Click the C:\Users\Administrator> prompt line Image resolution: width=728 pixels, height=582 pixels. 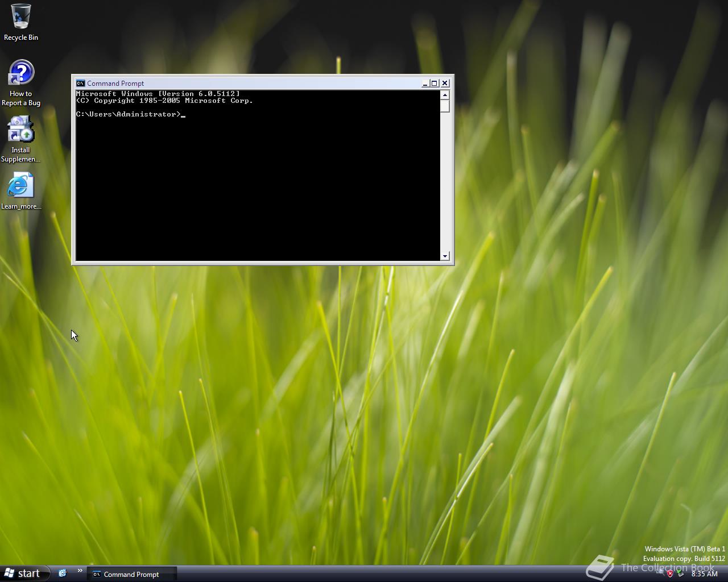tap(130, 114)
